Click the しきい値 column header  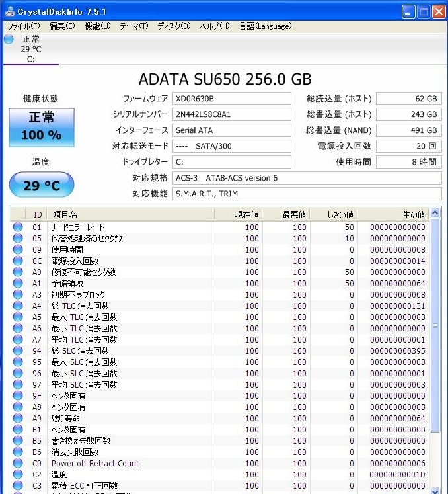point(334,214)
